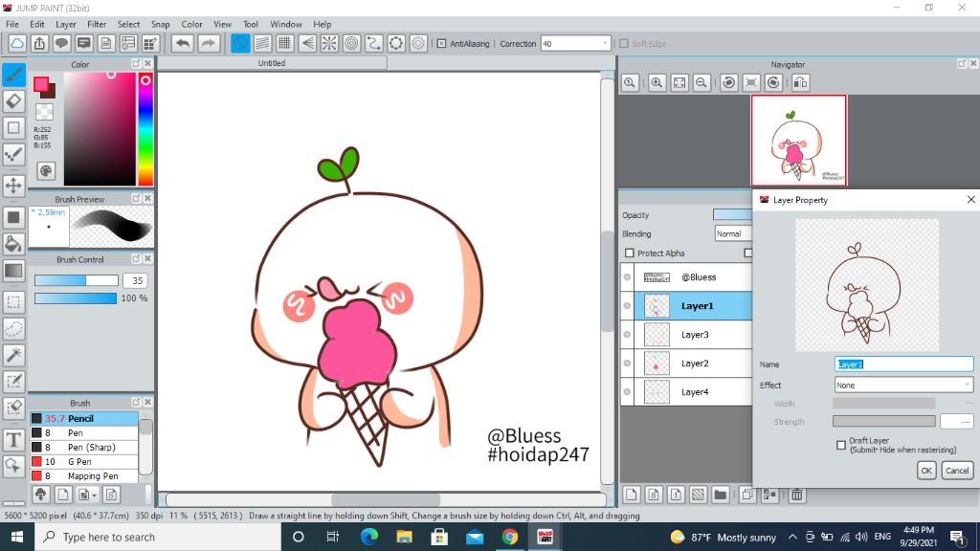Image resolution: width=980 pixels, height=551 pixels.
Task: Click zoom out icon in Navigator
Action: 702,82
